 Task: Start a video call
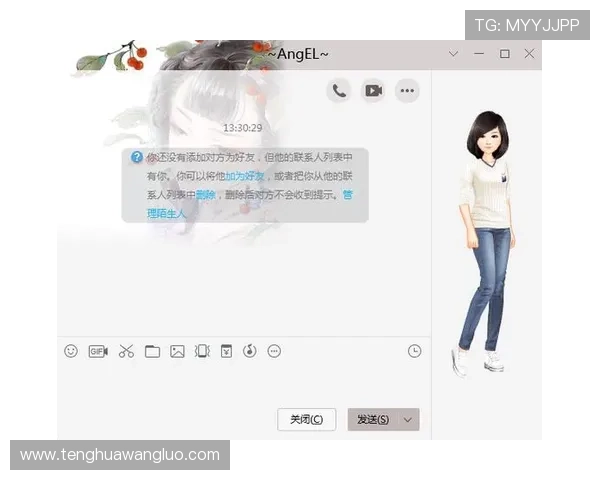click(373, 91)
